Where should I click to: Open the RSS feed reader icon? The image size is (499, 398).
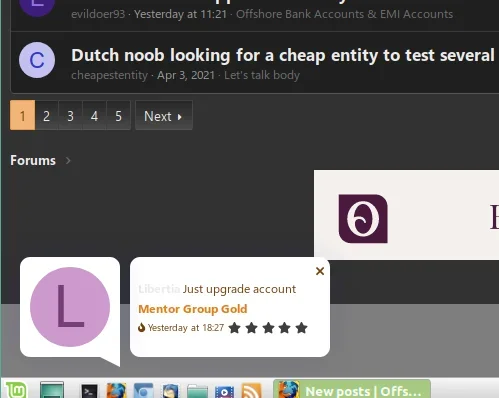point(252,391)
